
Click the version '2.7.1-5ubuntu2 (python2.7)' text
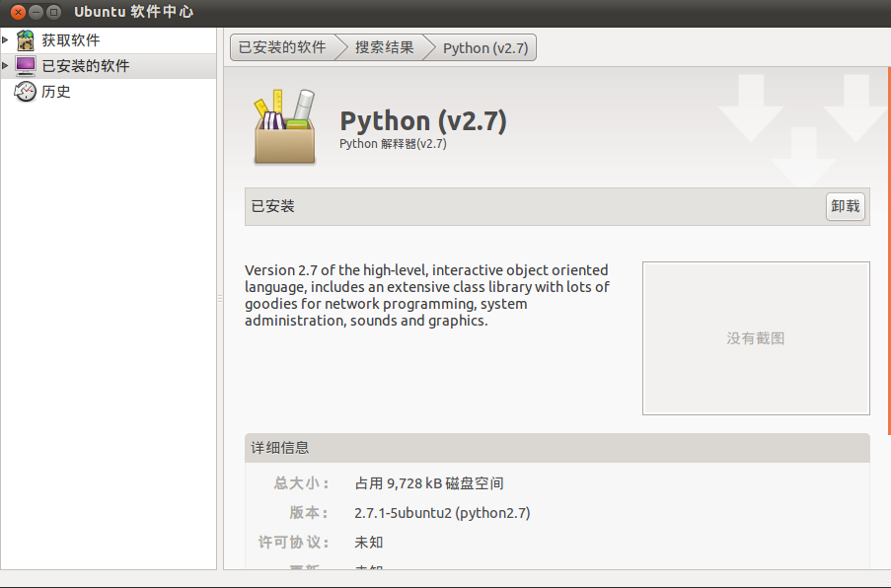click(442, 513)
